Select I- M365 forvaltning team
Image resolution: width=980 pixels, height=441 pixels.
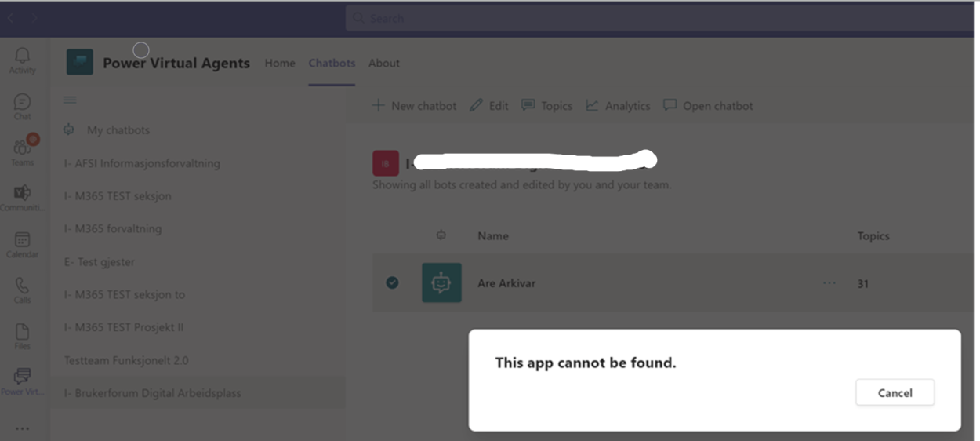click(198, 229)
